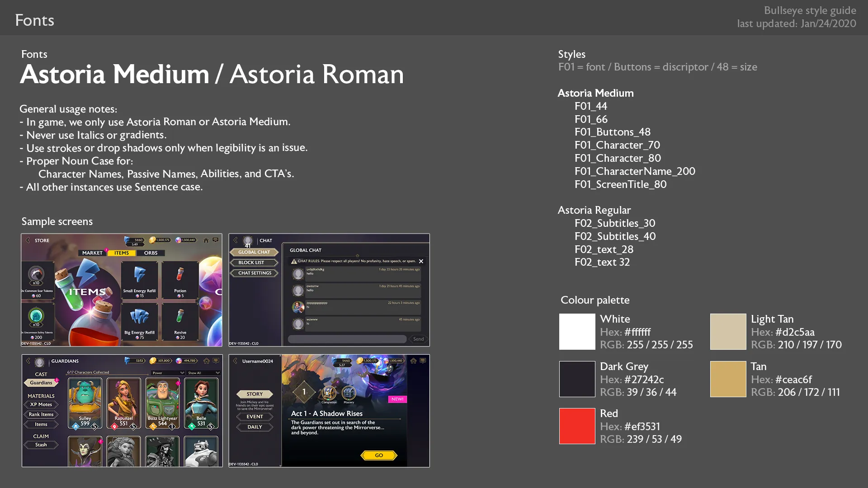Click the chat message input field
The width and height of the screenshot is (868, 488).
point(347,339)
